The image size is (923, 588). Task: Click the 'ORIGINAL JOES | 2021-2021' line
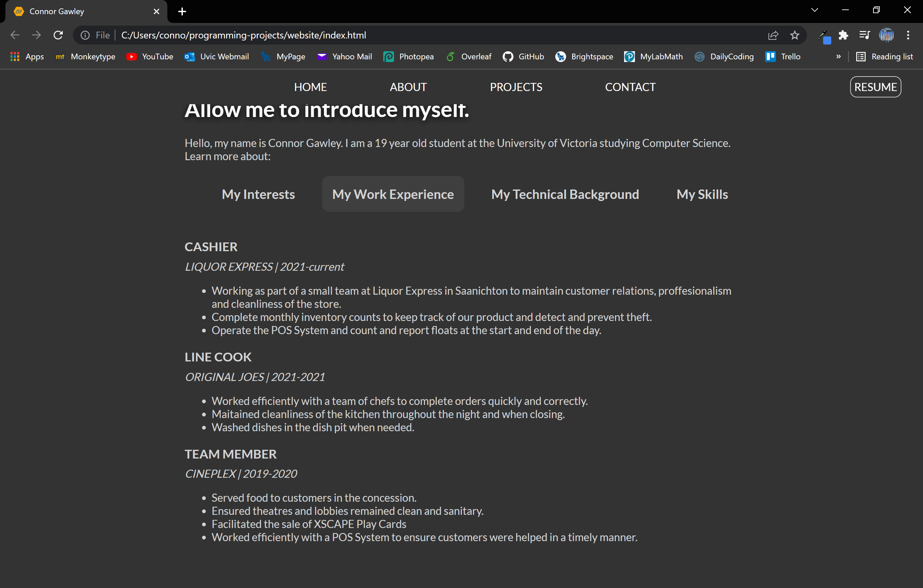click(x=255, y=377)
